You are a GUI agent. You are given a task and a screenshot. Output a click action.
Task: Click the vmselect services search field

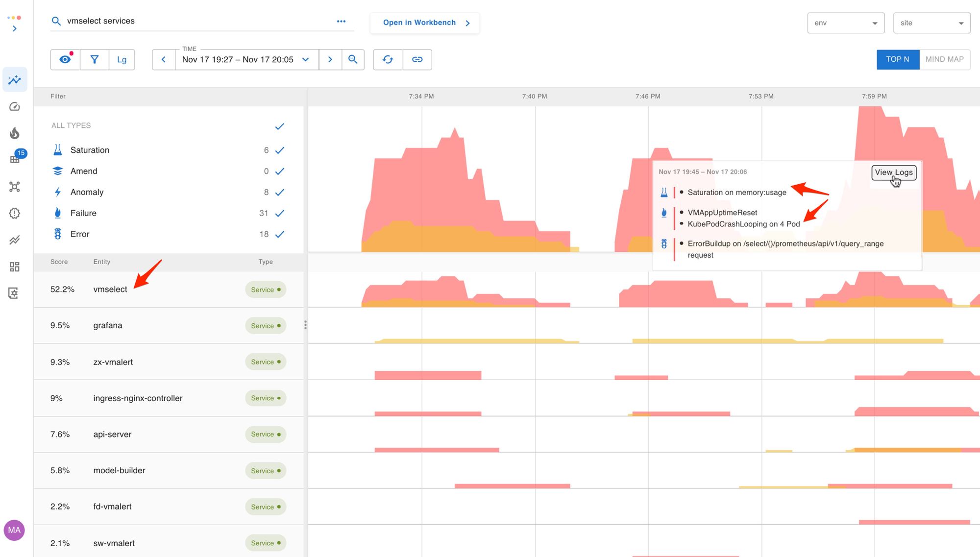[196, 21]
